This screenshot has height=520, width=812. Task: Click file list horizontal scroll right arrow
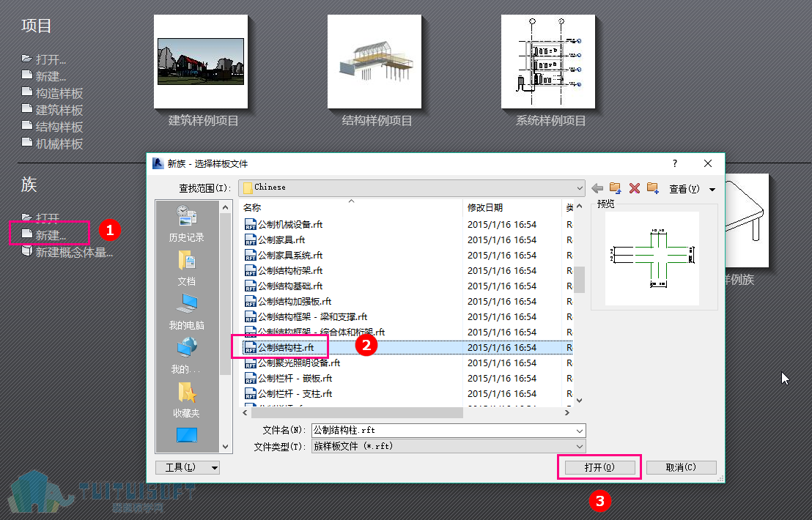click(567, 412)
